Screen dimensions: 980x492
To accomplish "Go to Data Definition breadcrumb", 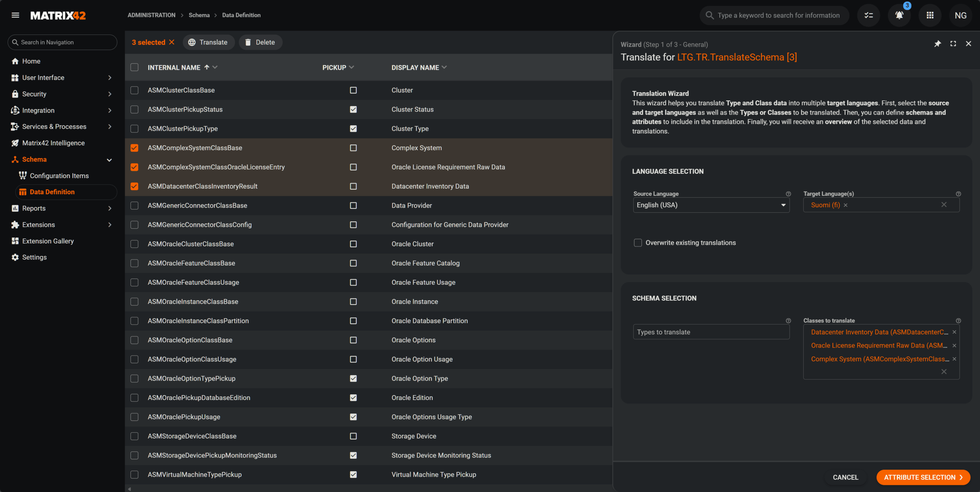I will 241,15.
